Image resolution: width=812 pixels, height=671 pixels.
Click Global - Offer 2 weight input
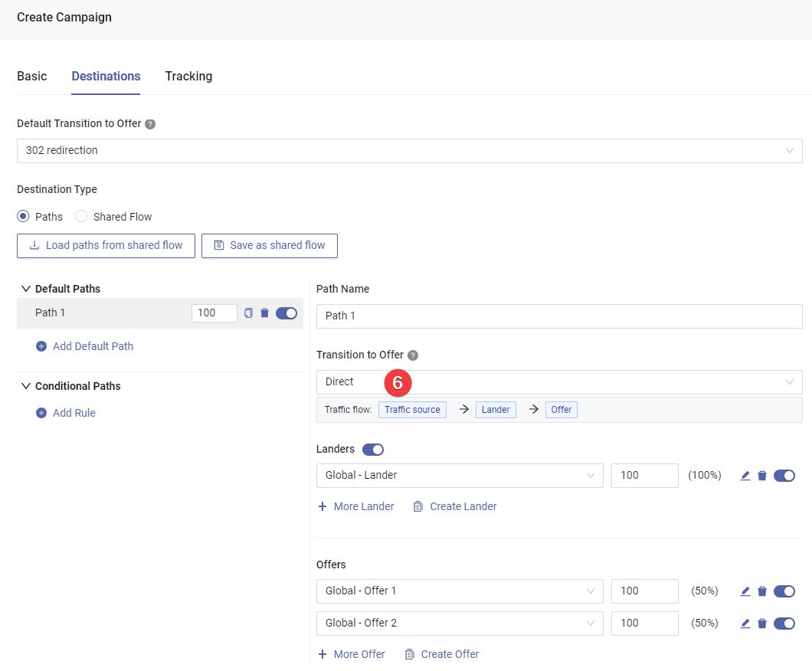coord(645,624)
